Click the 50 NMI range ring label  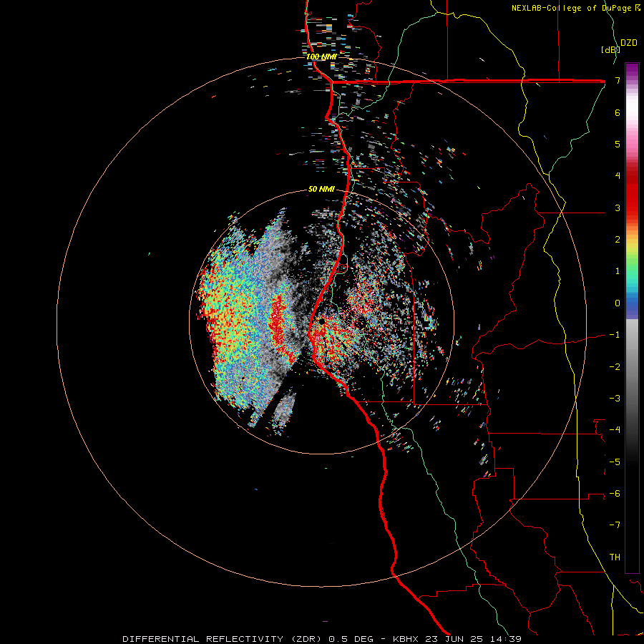coord(321,190)
